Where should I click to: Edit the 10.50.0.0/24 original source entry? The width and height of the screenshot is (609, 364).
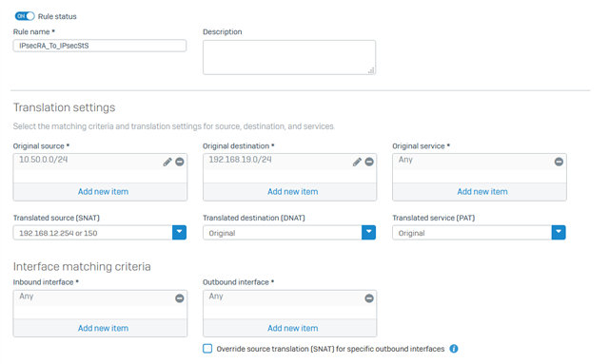167,162
